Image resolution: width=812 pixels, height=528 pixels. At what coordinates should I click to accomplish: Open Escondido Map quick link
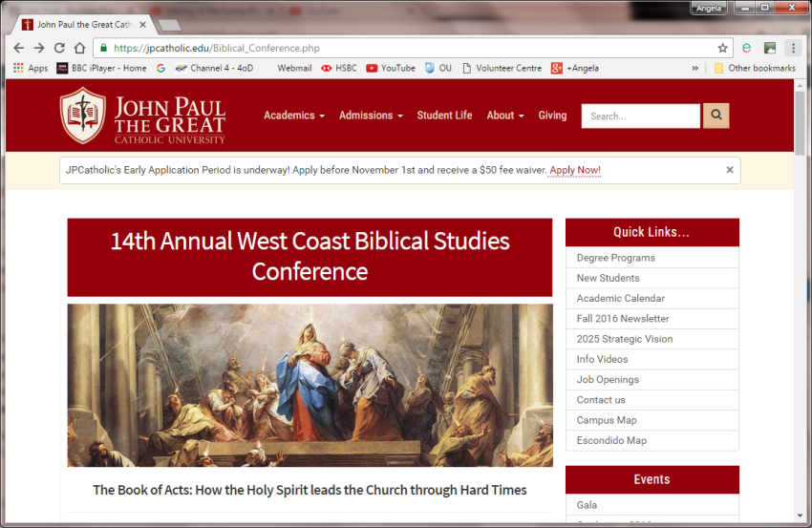(652, 440)
